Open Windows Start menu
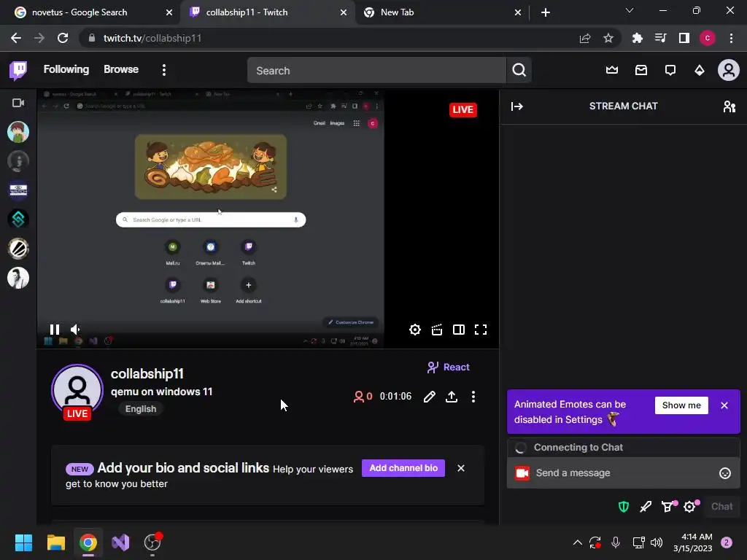Image resolution: width=747 pixels, height=560 pixels. [x=23, y=542]
